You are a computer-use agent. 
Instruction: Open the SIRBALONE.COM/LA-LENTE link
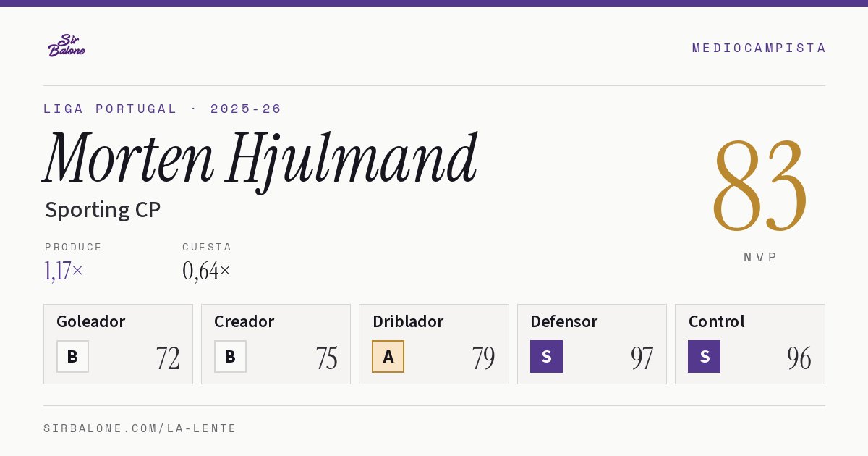(x=140, y=428)
